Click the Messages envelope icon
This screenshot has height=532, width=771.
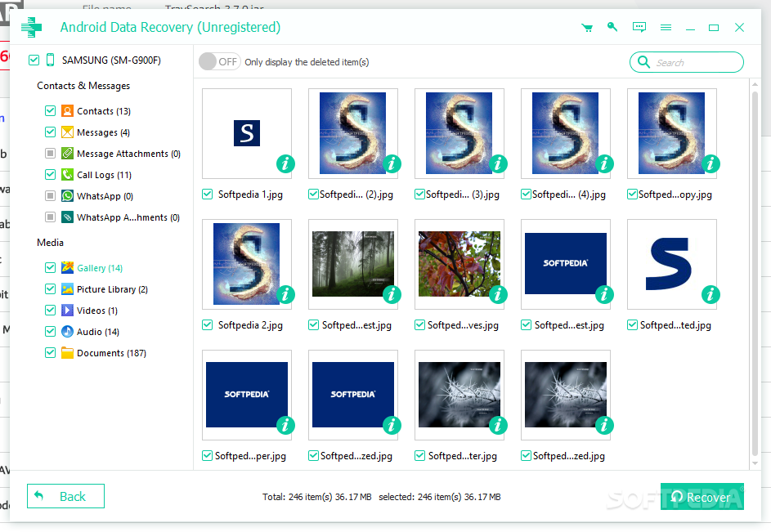coord(67,132)
